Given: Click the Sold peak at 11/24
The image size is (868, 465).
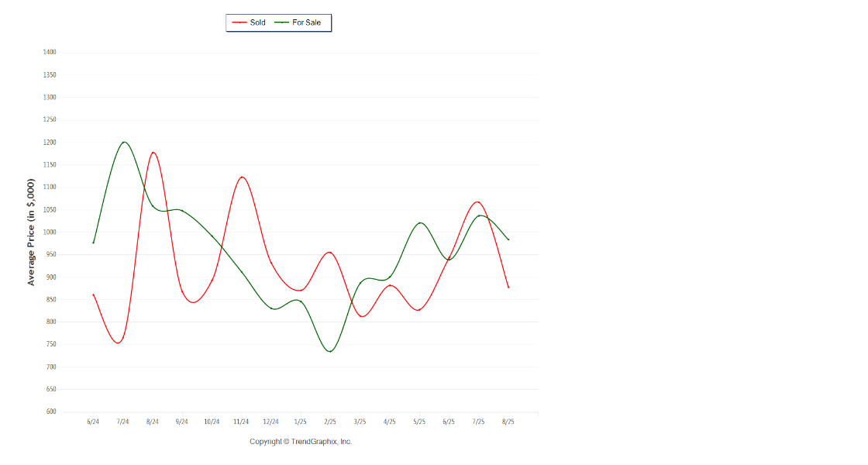Looking at the screenshot, I should (x=242, y=177).
